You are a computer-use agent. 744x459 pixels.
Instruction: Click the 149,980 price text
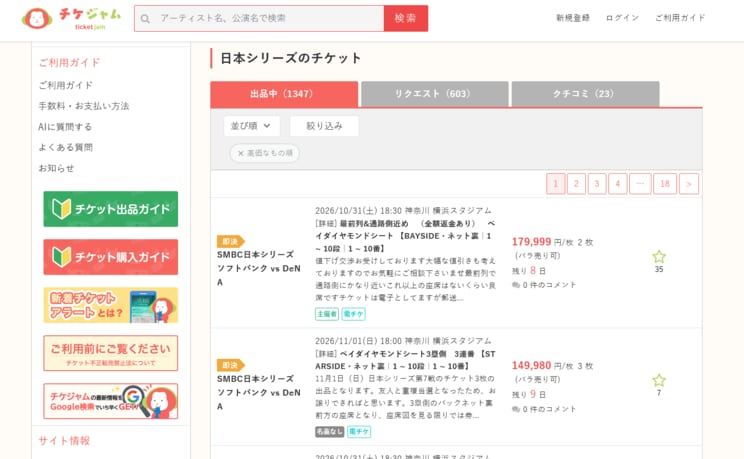tap(531, 365)
